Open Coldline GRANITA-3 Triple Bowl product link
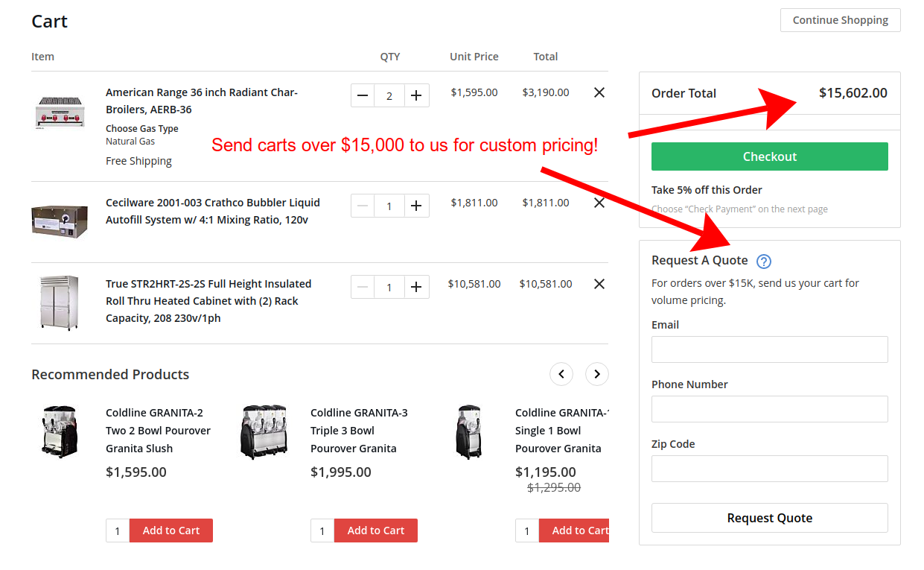924x570 pixels. pyautogui.click(x=359, y=431)
